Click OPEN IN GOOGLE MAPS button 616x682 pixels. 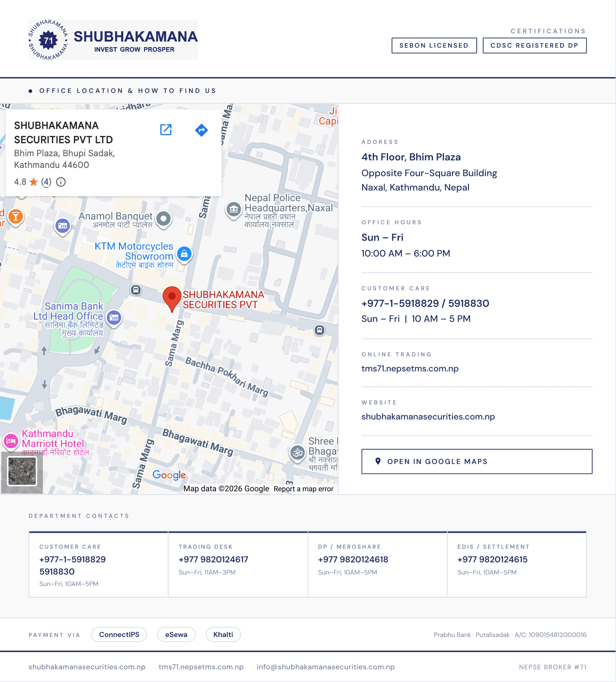[x=477, y=461]
